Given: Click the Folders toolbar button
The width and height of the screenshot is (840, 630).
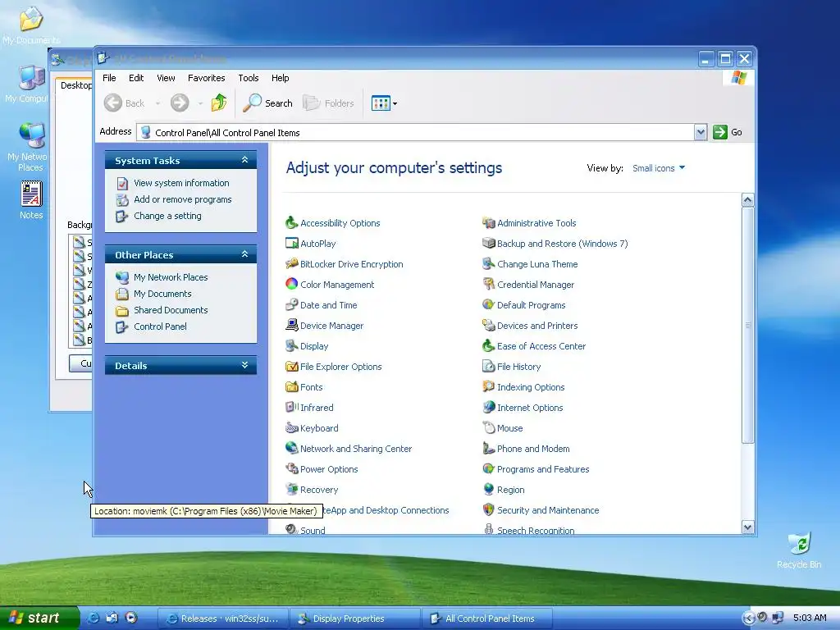Looking at the screenshot, I should pyautogui.click(x=328, y=103).
